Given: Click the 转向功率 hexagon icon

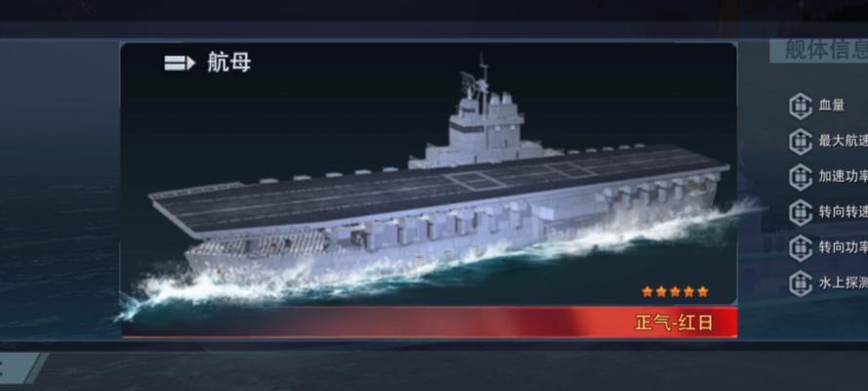Looking at the screenshot, I should pos(800,248).
